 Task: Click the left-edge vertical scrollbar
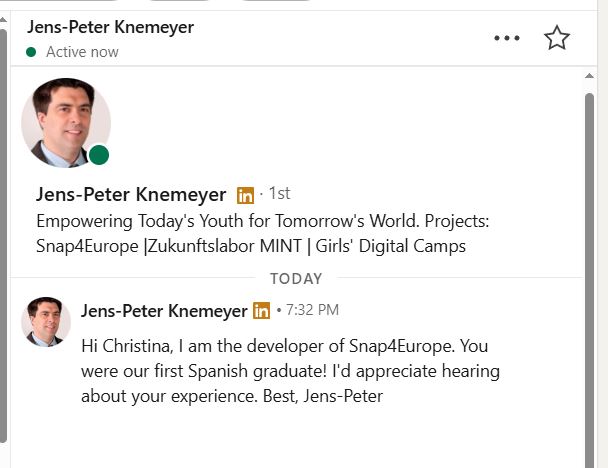pyautogui.click(x=4, y=240)
